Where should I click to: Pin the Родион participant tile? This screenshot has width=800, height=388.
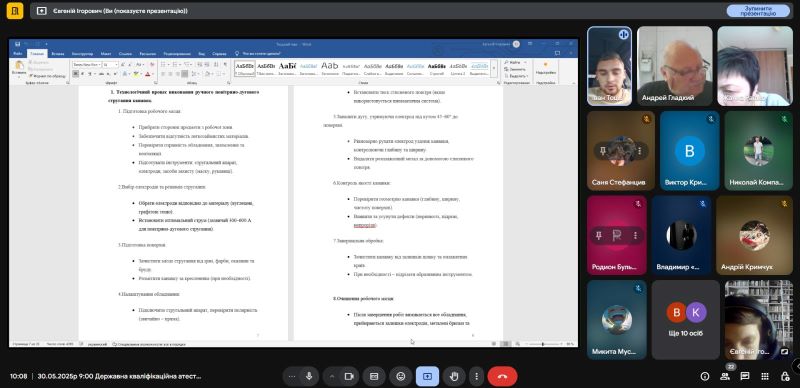tap(599, 235)
